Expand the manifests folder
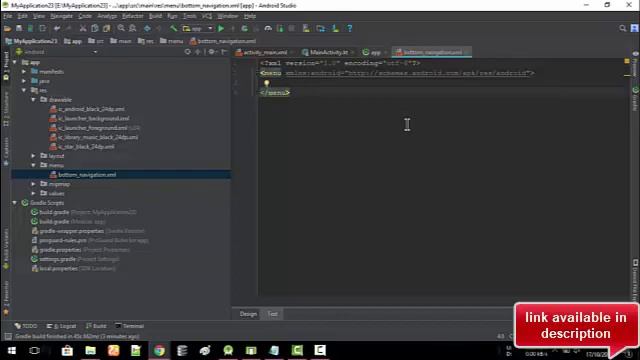Viewport: 640px width, 360px height. (24, 71)
